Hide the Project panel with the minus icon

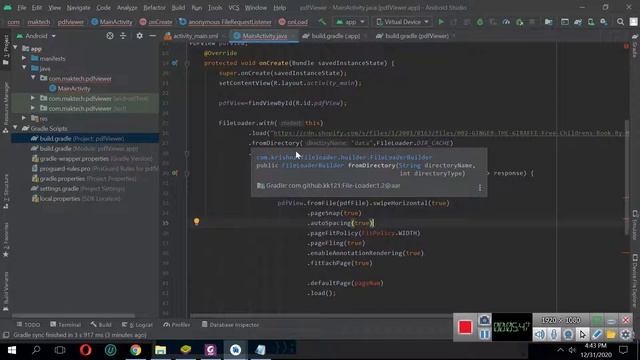click(x=152, y=36)
